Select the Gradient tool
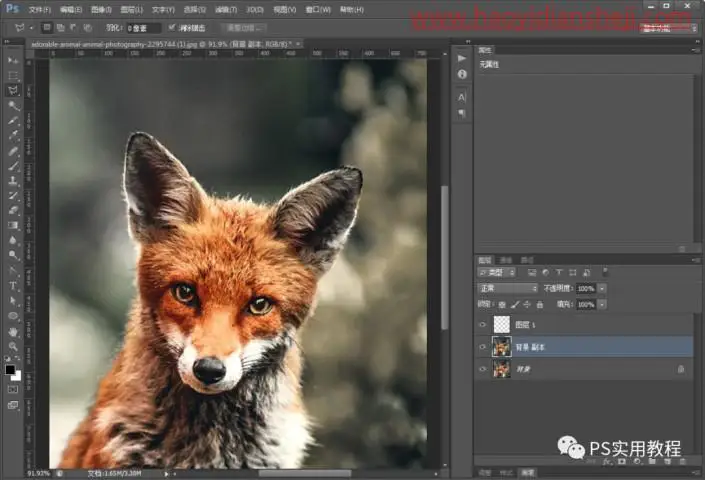 coord(13,225)
